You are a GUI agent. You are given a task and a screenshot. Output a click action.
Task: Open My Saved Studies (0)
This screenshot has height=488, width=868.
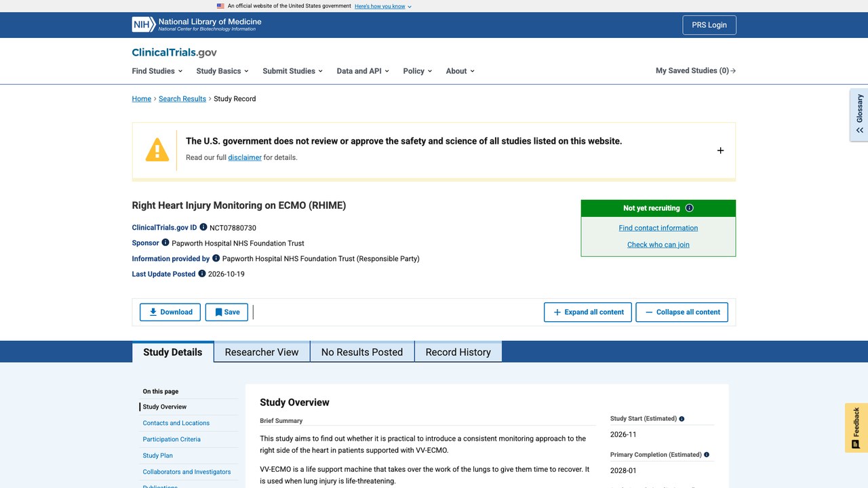click(x=696, y=70)
